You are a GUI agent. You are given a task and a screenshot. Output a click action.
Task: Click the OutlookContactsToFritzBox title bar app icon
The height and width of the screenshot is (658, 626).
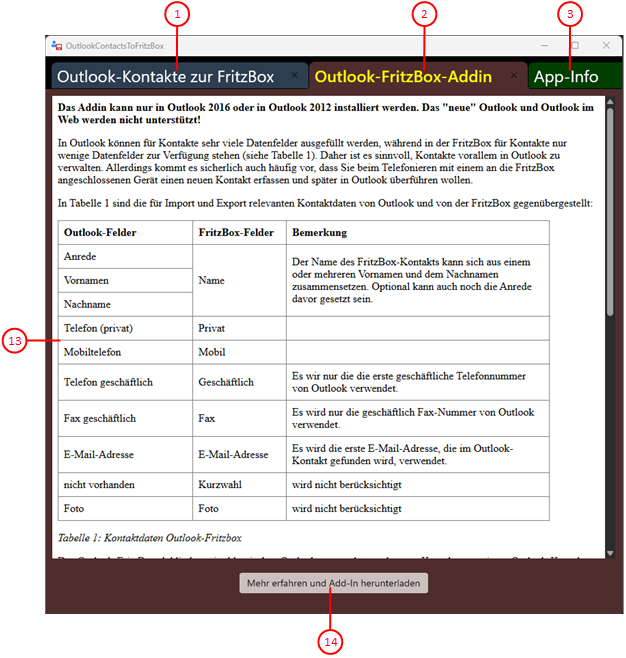pyautogui.click(x=56, y=46)
